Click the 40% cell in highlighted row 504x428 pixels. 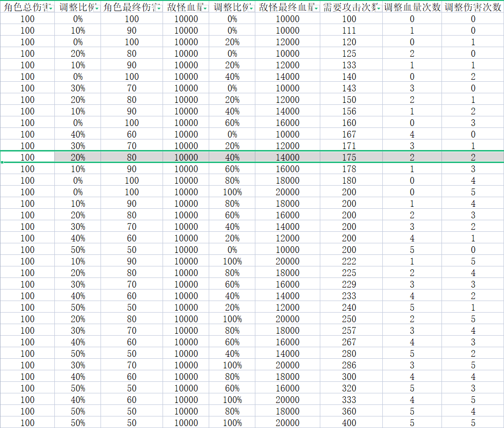click(232, 157)
